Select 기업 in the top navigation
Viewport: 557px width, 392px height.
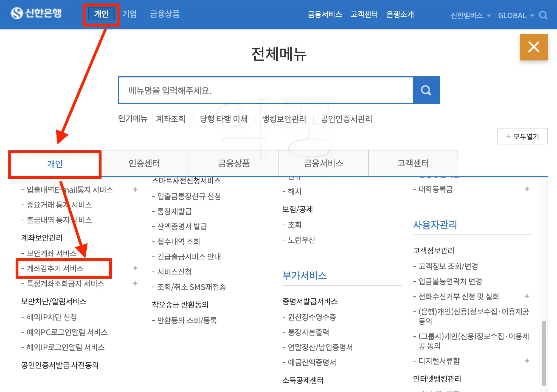tap(130, 14)
